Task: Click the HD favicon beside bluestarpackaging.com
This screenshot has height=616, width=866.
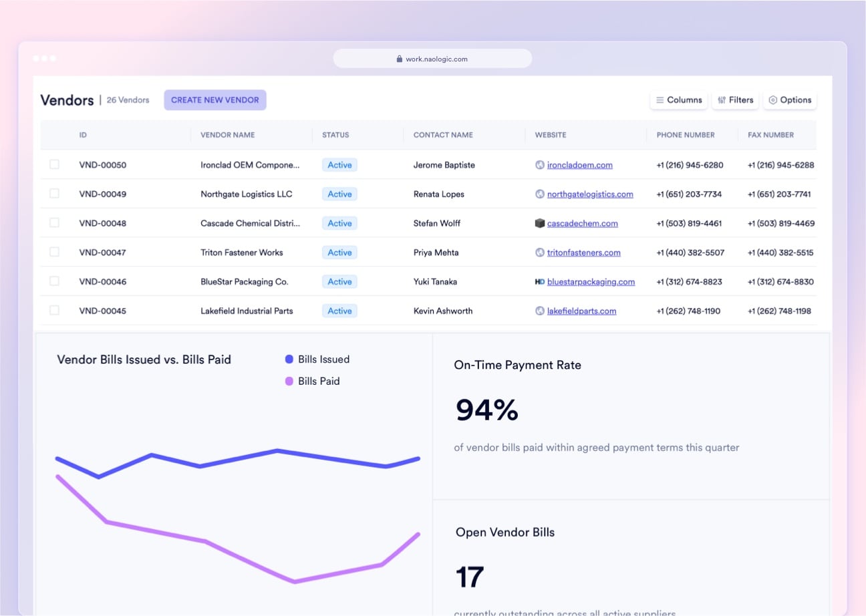Action: [539, 281]
